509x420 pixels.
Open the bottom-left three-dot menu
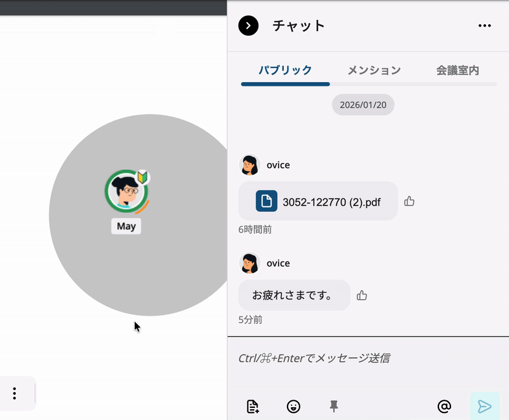13,393
